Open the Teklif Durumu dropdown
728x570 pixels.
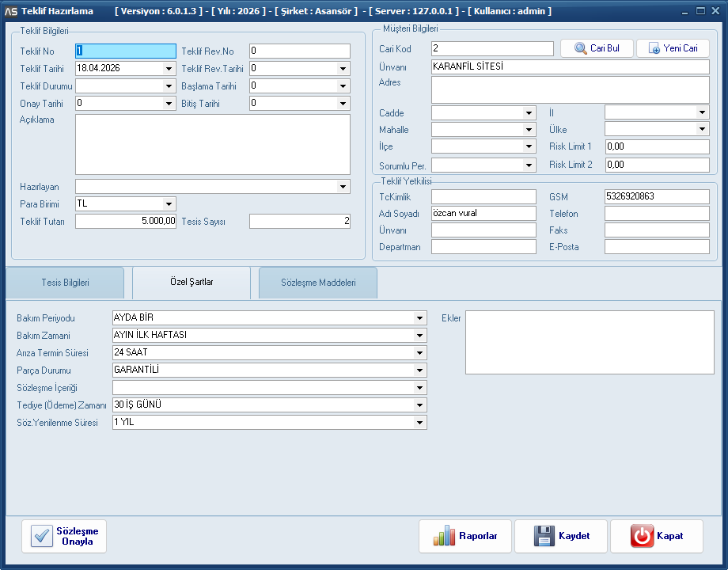pos(169,86)
